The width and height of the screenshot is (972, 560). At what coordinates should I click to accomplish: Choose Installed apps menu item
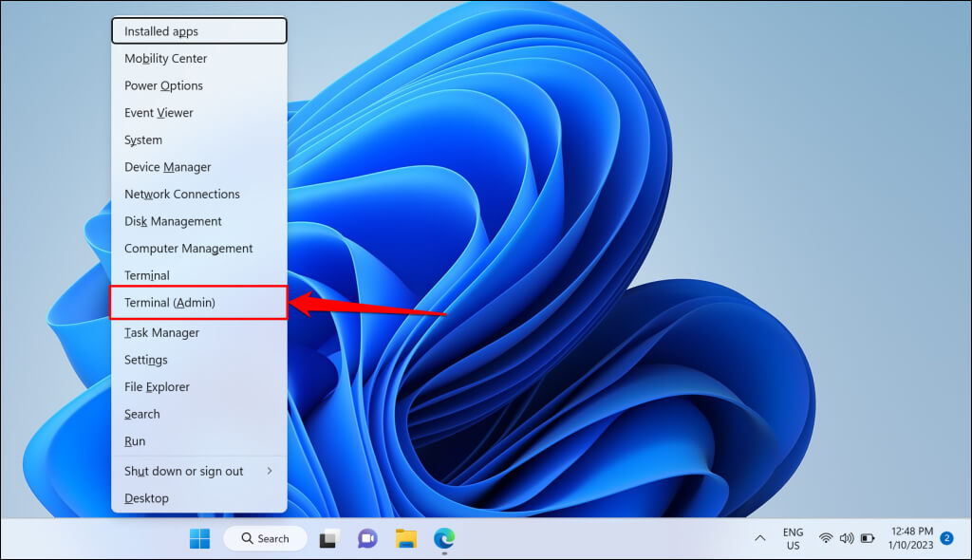(x=199, y=31)
